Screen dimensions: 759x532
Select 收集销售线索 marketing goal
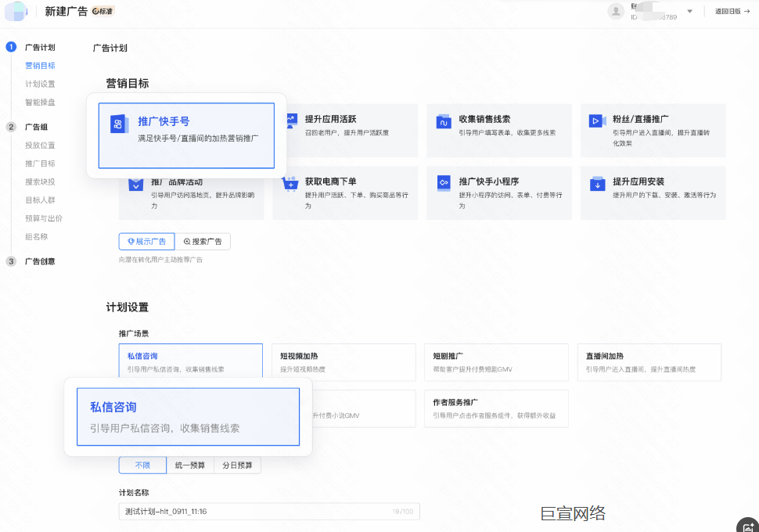(499, 130)
